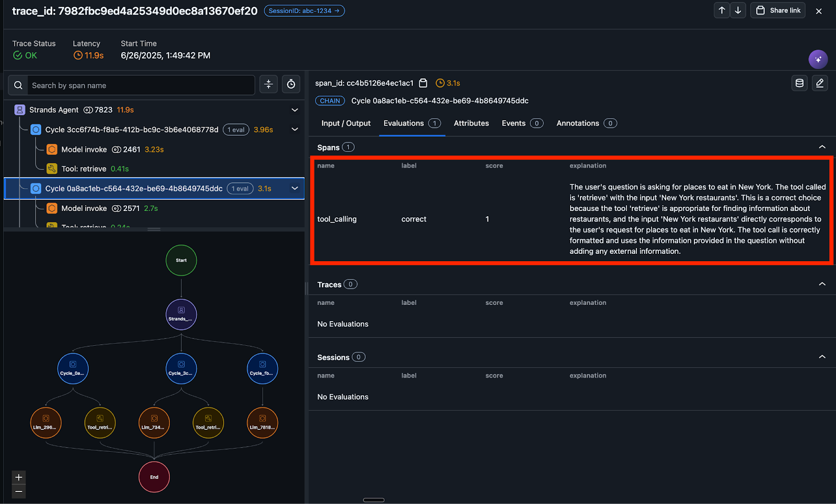Open the SessionID abc-1234 link
The width and height of the screenshot is (836, 504).
[304, 10]
